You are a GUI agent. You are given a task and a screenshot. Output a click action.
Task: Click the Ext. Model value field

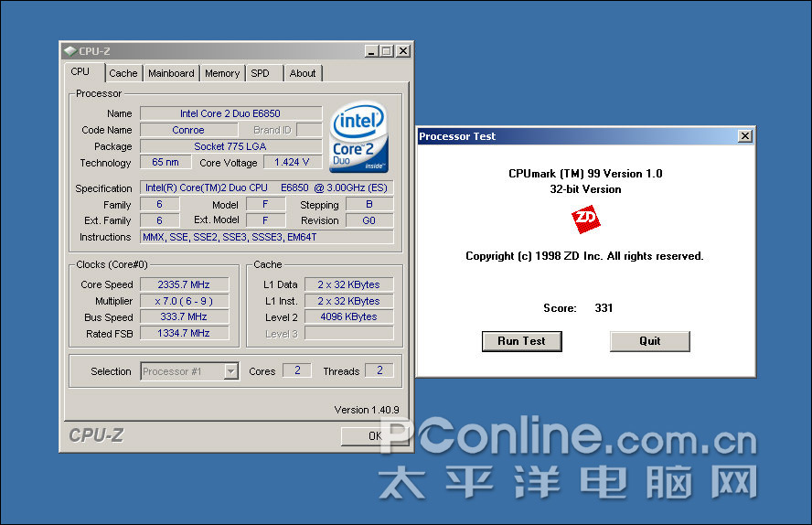pos(266,220)
